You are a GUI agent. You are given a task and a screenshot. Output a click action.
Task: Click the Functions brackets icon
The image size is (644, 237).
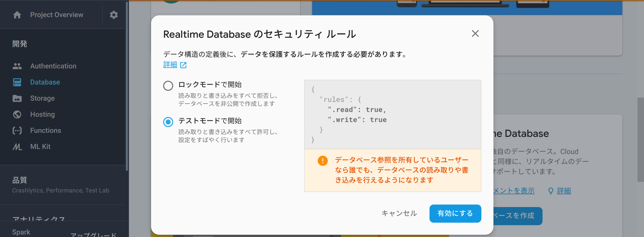(17, 131)
